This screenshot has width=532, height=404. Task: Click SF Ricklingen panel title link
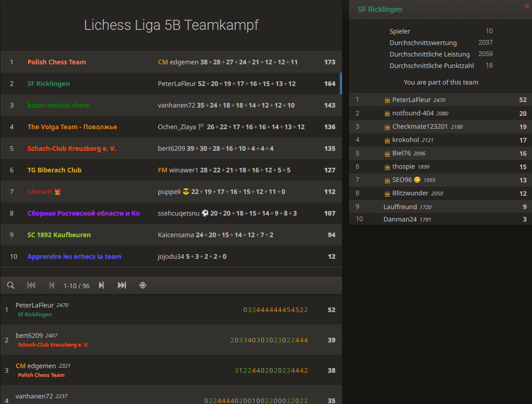[x=380, y=9]
